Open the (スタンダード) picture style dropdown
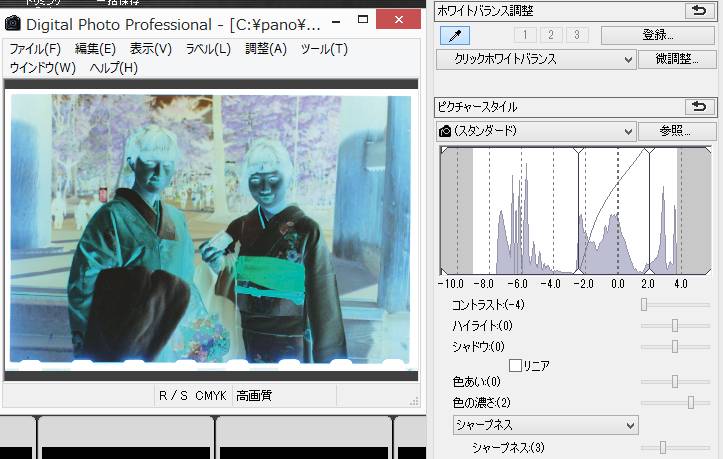Image resolution: width=723 pixels, height=459 pixels. pyautogui.click(x=536, y=131)
